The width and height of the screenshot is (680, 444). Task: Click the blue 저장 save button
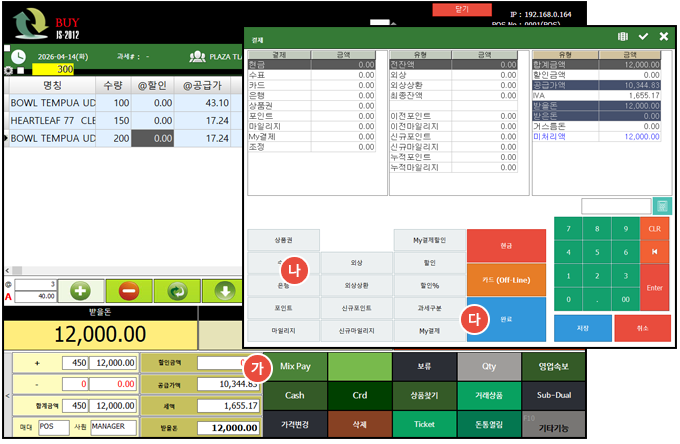tap(583, 328)
